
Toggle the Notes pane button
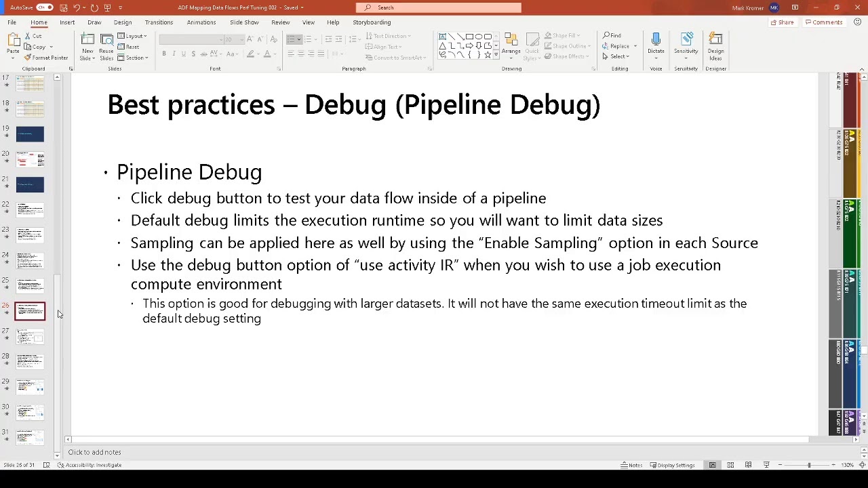pyautogui.click(x=632, y=465)
